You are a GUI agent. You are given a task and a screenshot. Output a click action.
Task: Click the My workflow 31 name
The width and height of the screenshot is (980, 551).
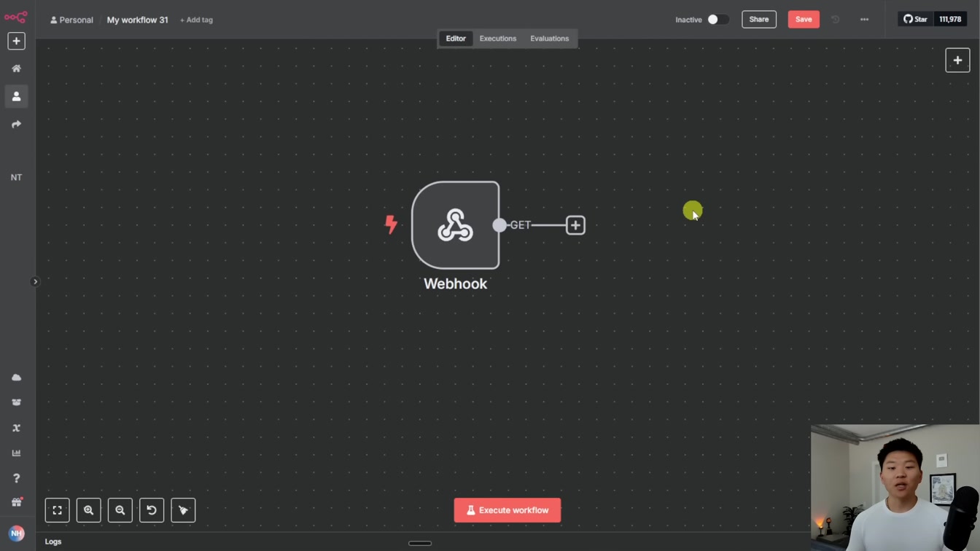137,20
